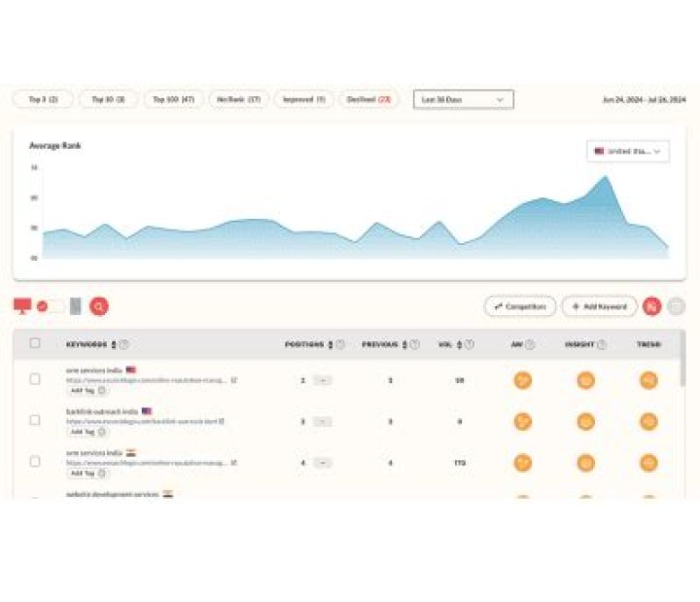
Task: Select the Top 3 filter tab
Action: point(43,99)
